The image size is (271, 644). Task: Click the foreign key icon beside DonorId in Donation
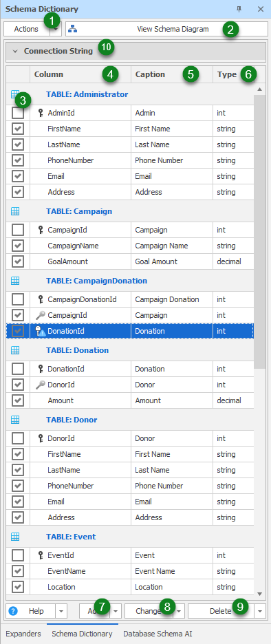(41, 385)
